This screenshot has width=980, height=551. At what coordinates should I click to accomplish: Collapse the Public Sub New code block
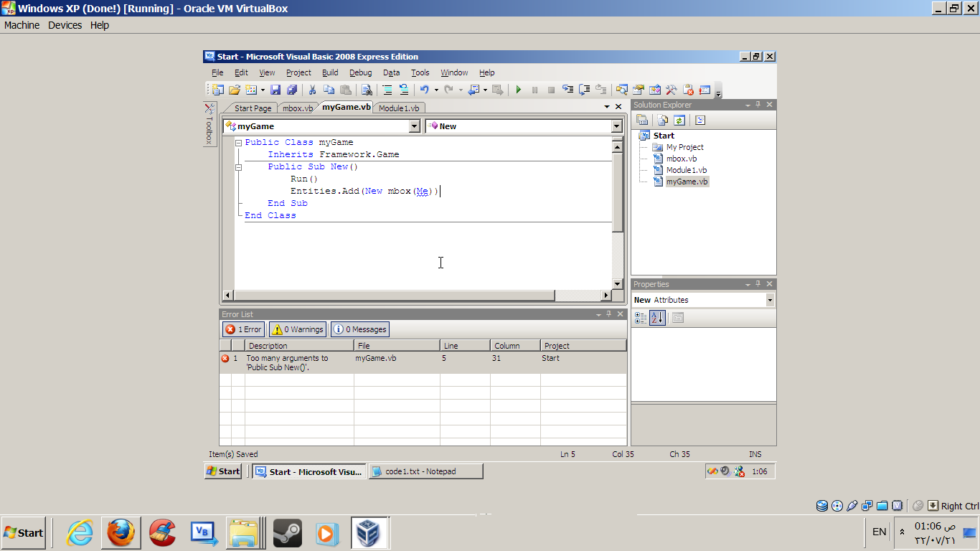pos(239,167)
